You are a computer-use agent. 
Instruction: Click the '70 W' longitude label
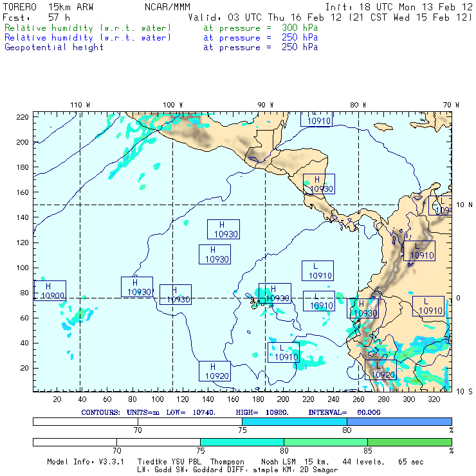pos(451,105)
